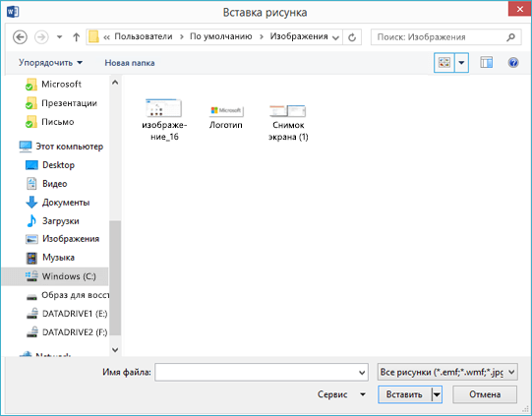
Task: Expand the Вставить button split arrow
Action: point(437,394)
